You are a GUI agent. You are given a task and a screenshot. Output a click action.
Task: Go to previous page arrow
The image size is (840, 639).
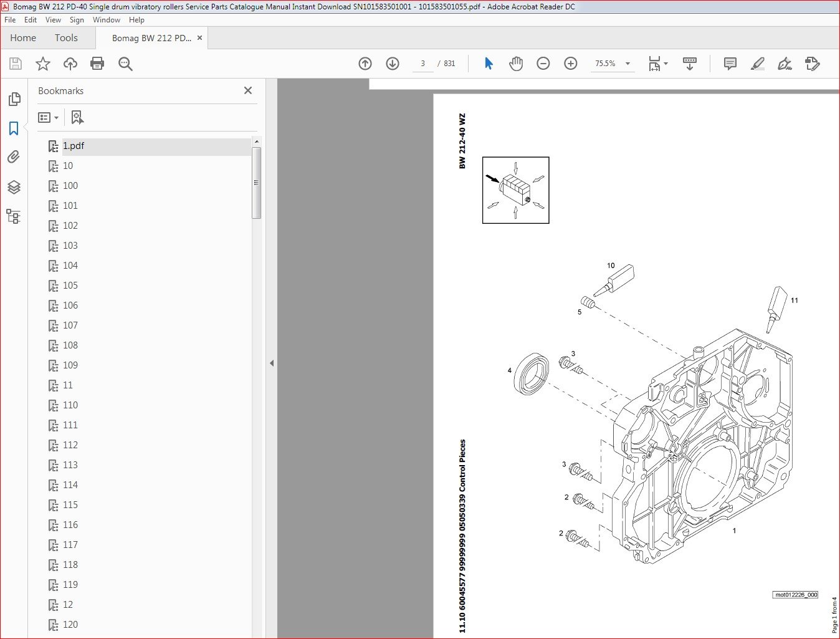[x=365, y=64]
